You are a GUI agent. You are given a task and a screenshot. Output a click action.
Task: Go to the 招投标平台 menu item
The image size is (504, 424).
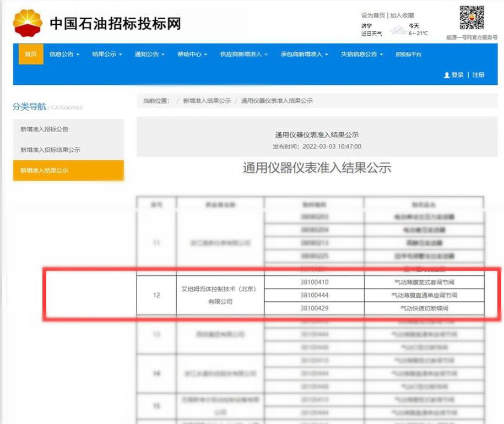408,54
